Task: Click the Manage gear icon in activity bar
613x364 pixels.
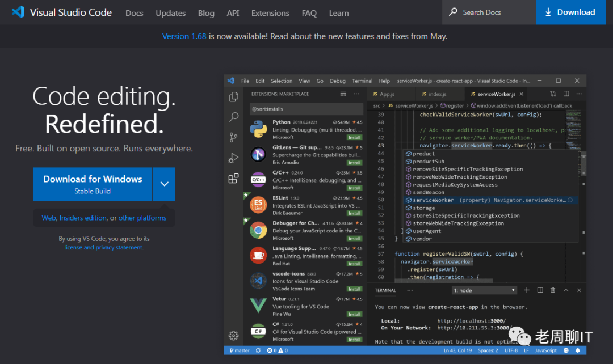Action: click(233, 335)
